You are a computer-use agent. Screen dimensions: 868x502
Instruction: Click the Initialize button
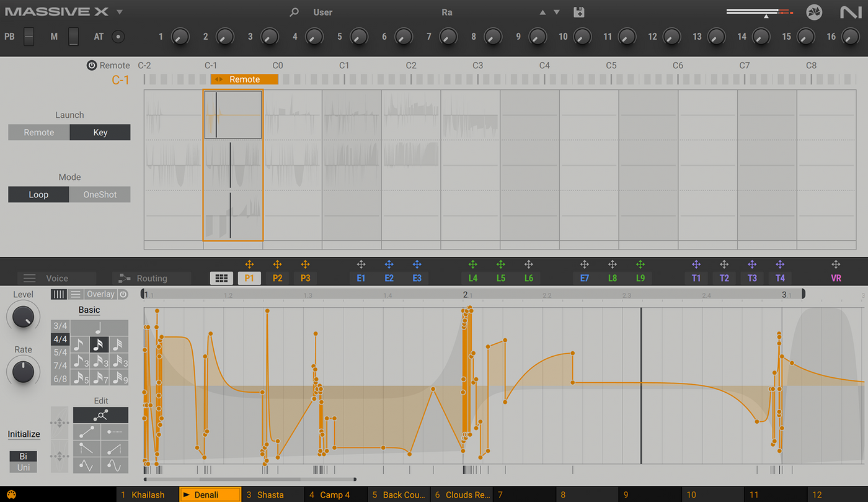point(24,434)
